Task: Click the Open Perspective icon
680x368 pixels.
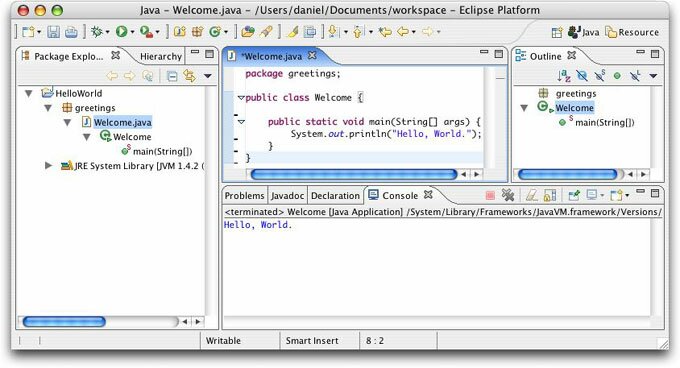Action: click(x=557, y=33)
